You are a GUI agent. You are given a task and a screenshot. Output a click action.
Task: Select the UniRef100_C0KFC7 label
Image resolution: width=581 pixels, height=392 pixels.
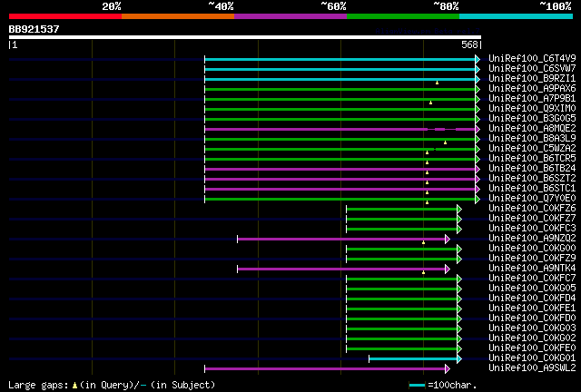(532, 279)
